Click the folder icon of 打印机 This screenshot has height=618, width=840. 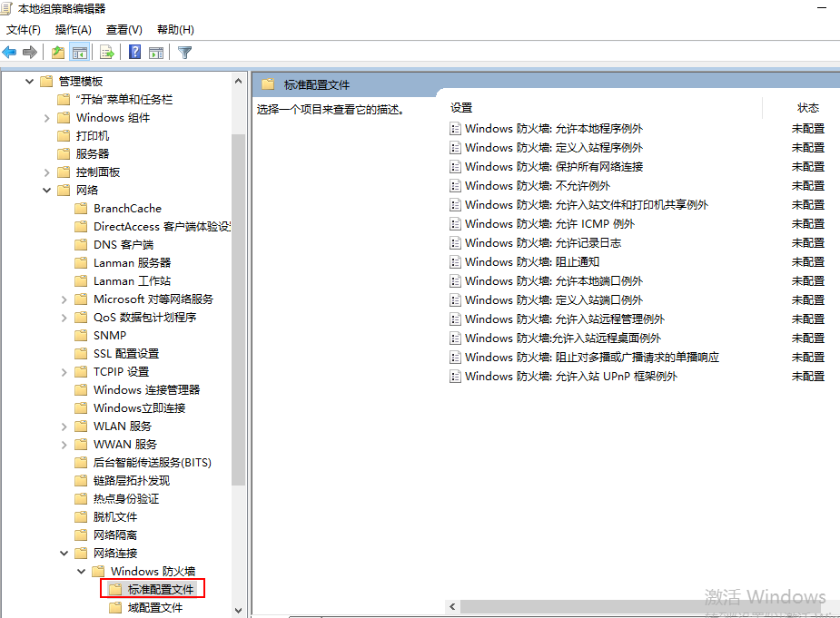tap(64, 136)
